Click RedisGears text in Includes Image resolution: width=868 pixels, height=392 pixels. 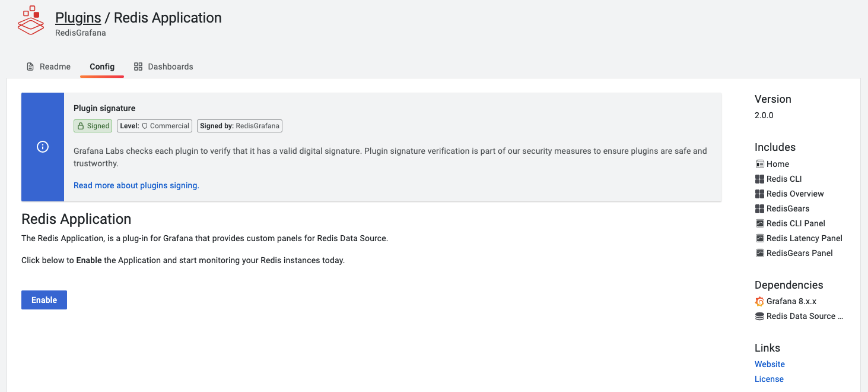788,208
